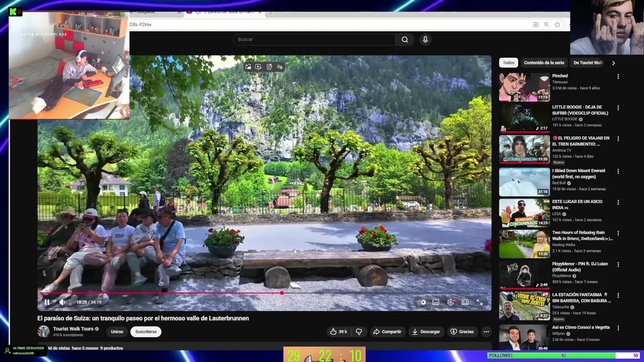Open options for I Skied Down Mount Everest
Image resolution: width=644 pixels, height=362 pixels.
(618, 171)
